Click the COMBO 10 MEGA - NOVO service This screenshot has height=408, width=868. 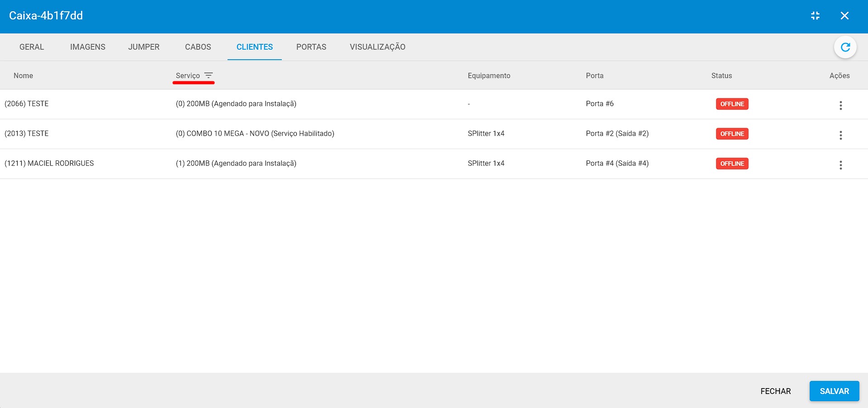255,134
